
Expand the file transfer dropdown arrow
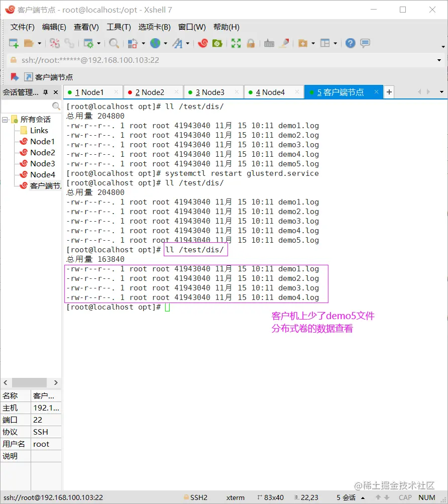tap(143, 43)
